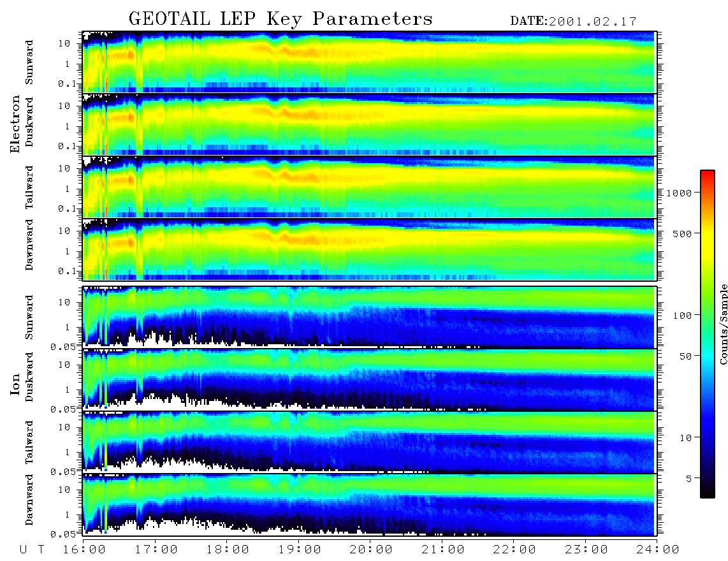
Task: Click the 'Counts/Sample' colorbar title
Action: click(x=723, y=324)
